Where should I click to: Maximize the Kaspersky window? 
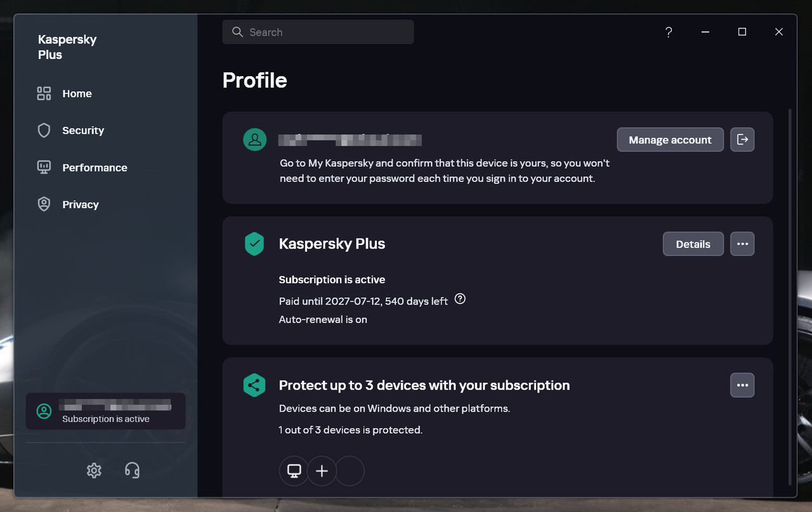(x=742, y=32)
